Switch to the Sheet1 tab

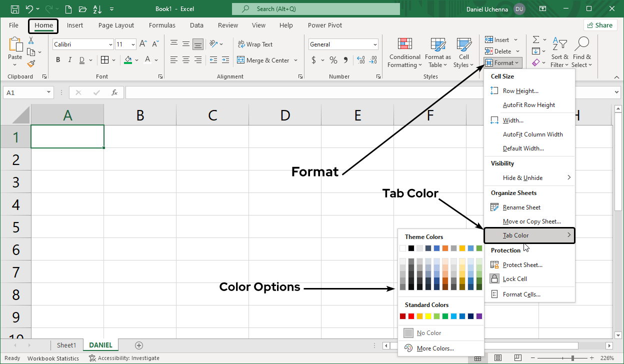click(x=66, y=345)
